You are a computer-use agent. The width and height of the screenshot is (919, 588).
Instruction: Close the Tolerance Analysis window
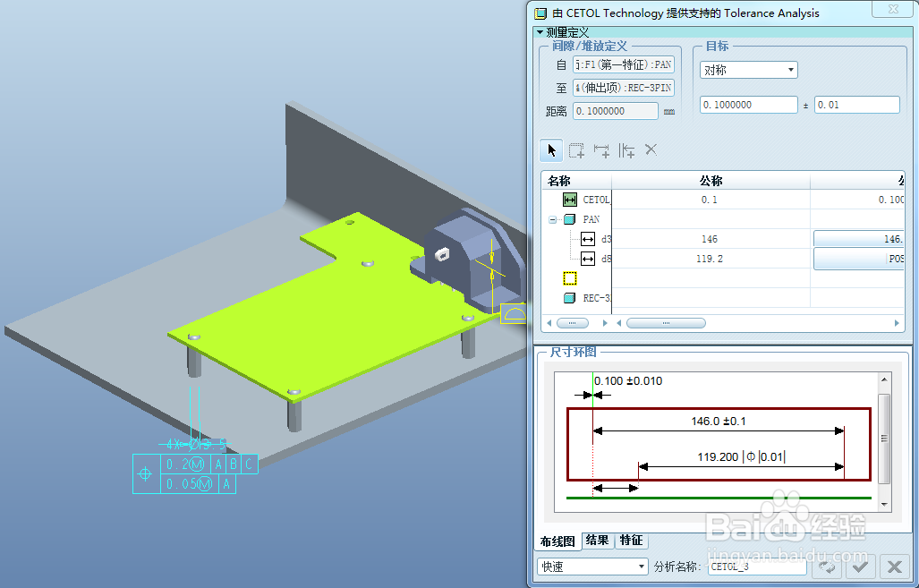pyautogui.click(x=893, y=9)
